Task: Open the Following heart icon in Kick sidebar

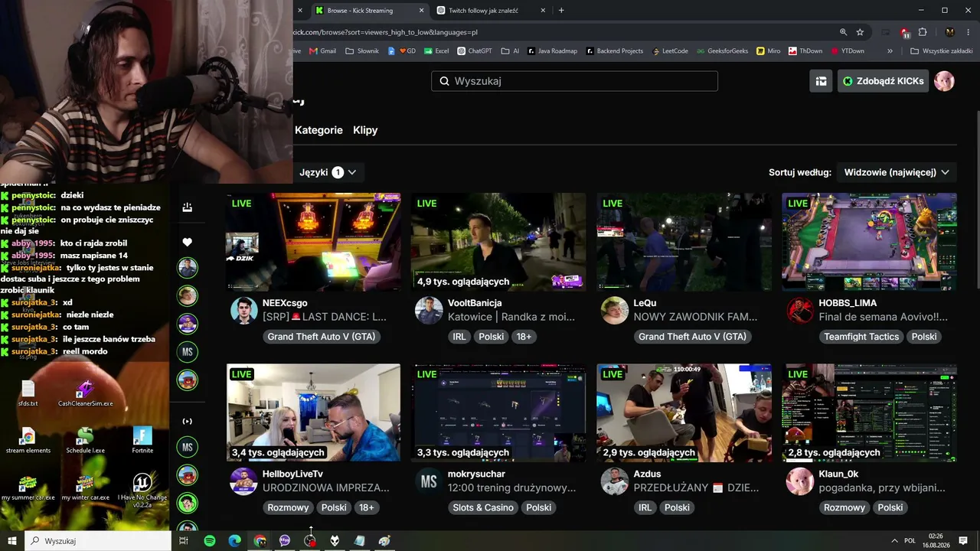Action: pos(187,243)
